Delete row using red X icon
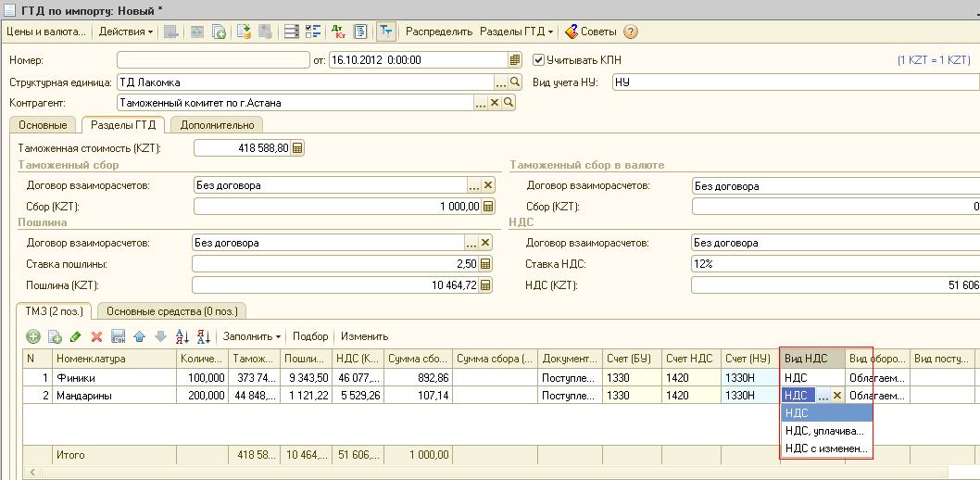The width and height of the screenshot is (980, 480). click(x=96, y=336)
